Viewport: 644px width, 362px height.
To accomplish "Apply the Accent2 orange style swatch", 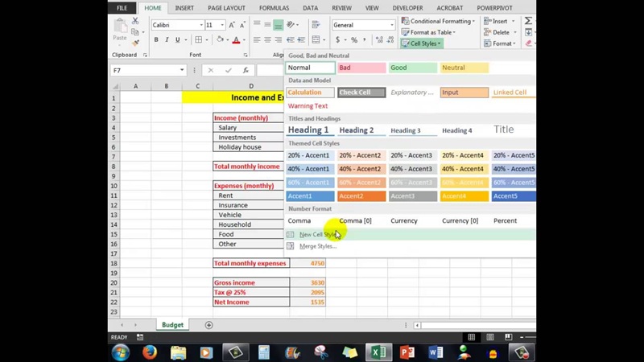I will coord(361,196).
